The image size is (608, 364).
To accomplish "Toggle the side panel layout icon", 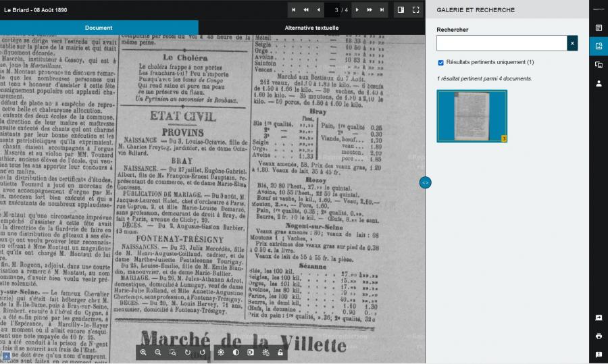I will pyautogui.click(x=401, y=9).
